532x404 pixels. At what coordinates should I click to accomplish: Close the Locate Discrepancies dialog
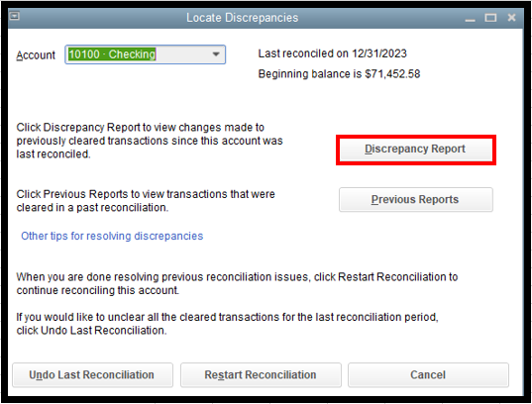(511, 17)
